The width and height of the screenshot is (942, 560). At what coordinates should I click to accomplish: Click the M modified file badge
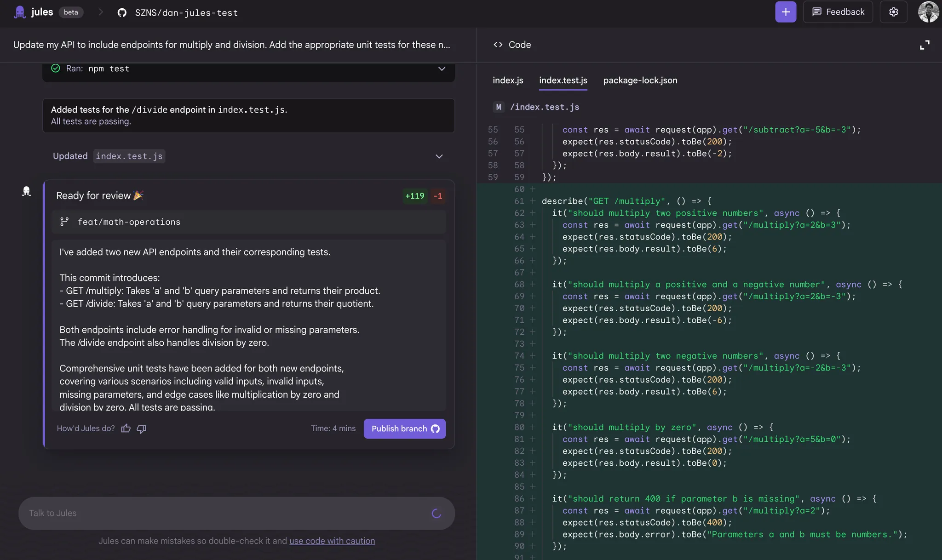pyautogui.click(x=499, y=107)
